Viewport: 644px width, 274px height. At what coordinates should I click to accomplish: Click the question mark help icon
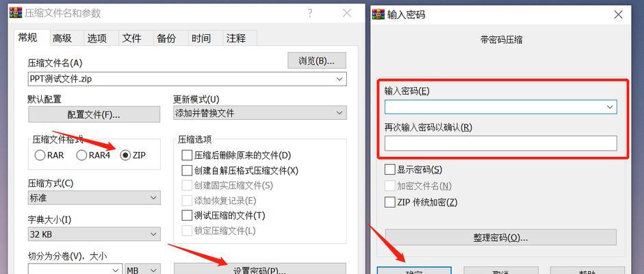[310, 13]
